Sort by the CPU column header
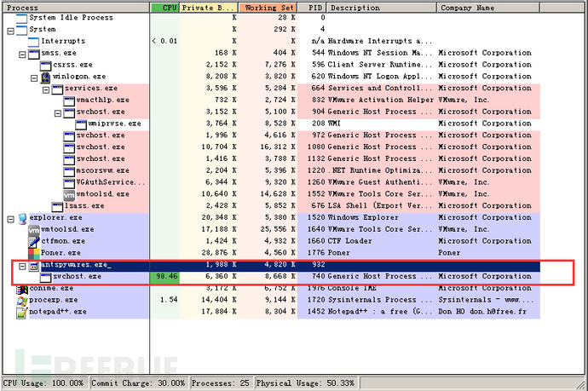The height and width of the screenshot is (391, 588). [x=164, y=8]
